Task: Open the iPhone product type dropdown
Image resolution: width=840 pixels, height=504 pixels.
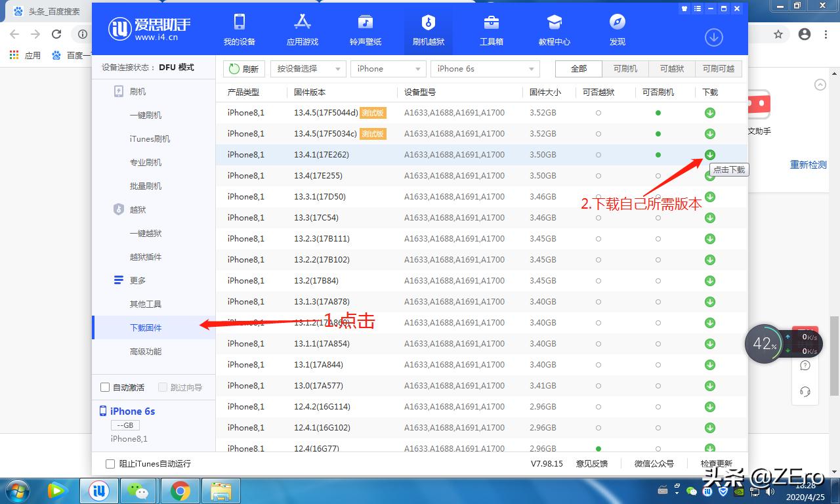Action: point(388,69)
